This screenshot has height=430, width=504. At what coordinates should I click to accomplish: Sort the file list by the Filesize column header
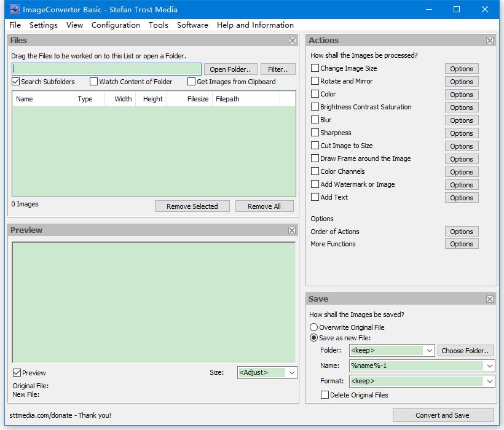[x=189, y=99]
